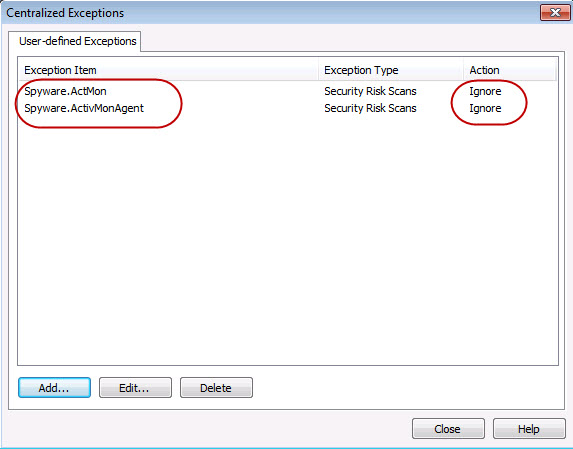Select the Spyware.ActivMonAgent exception row
573x449 pixels.
point(288,108)
